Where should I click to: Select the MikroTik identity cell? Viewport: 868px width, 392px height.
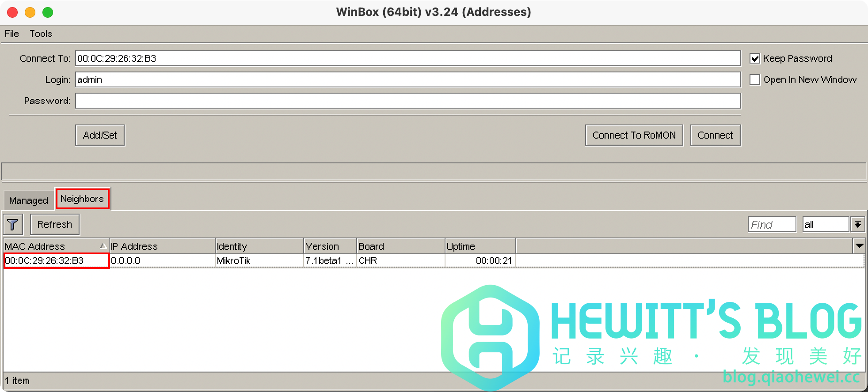point(259,260)
